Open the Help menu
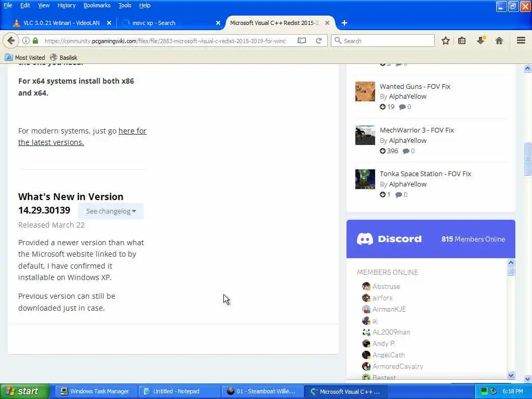The width and height of the screenshot is (532, 399). pos(145,5)
